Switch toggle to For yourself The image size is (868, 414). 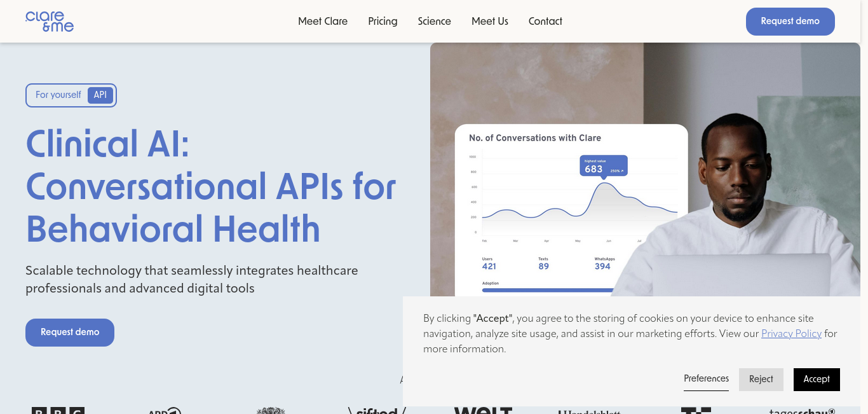pyautogui.click(x=58, y=95)
